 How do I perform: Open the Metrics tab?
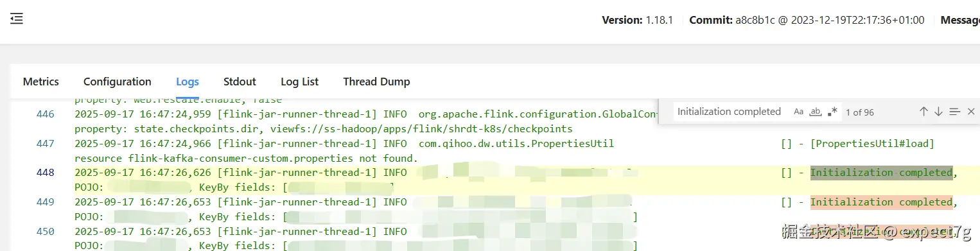(x=41, y=82)
